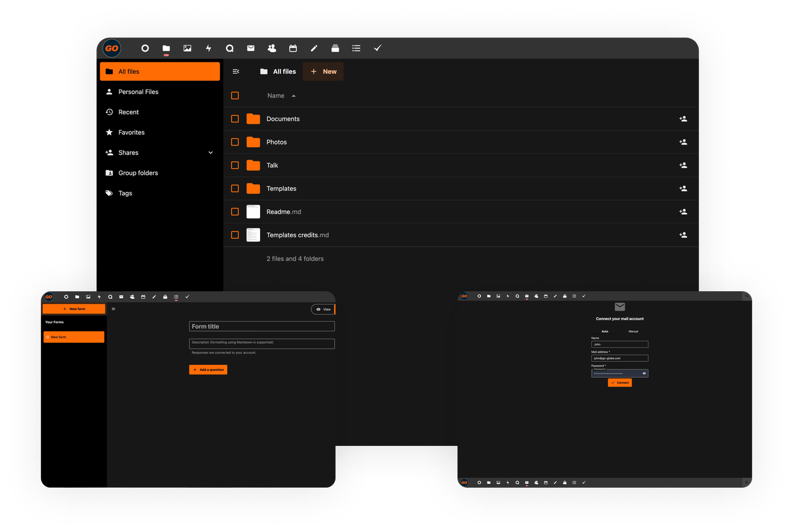Open the Contacts icon in top bar
Image resolution: width=793 pixels, height=532 pixels.
(x=272, y=49)
